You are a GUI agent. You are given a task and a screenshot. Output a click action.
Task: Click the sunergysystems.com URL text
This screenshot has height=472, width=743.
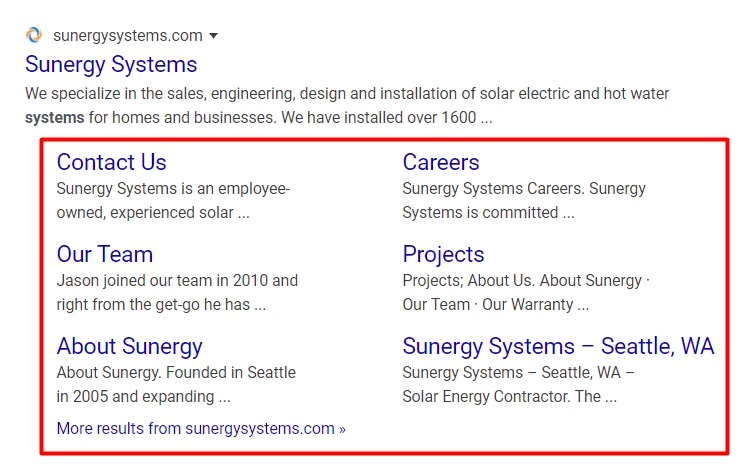pyautogui.click(x=128, y=36)
